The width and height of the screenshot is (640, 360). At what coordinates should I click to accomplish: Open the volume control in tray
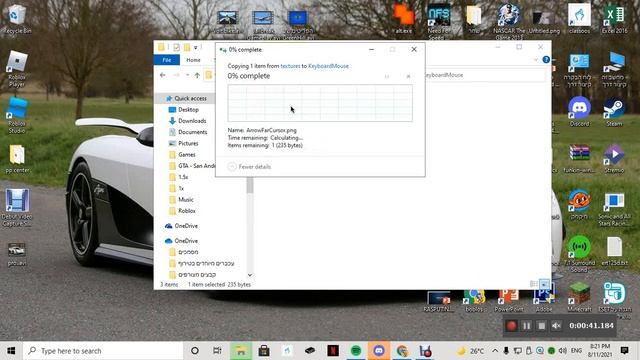562,351
